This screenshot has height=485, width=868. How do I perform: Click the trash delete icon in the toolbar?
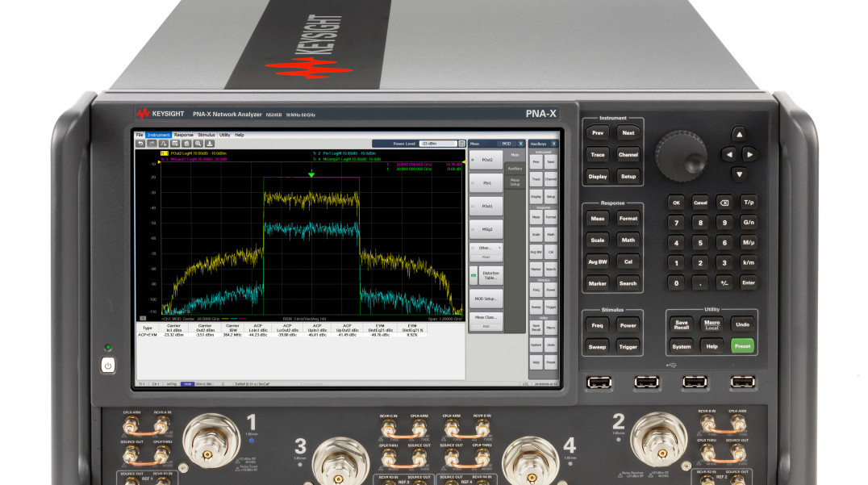point(186,144)
